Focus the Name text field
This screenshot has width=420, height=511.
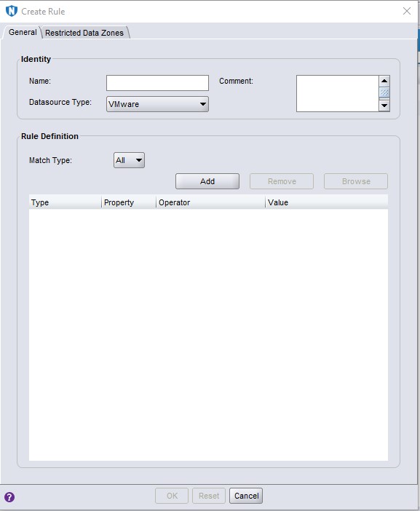(x=157, y=83)
